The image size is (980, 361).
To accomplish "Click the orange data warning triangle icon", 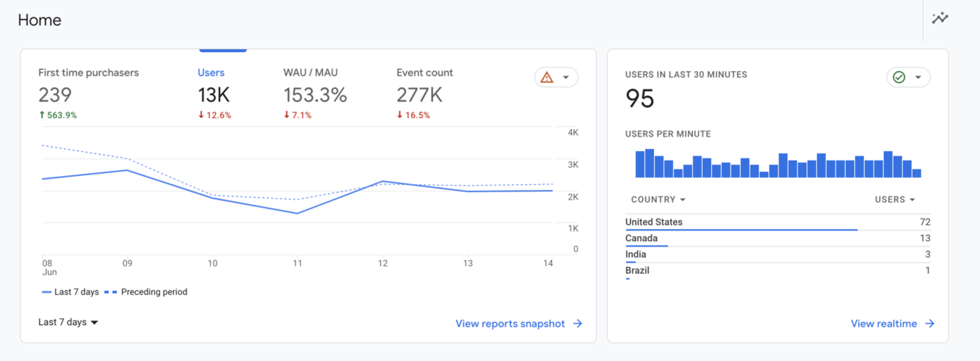I will [547, 77].
